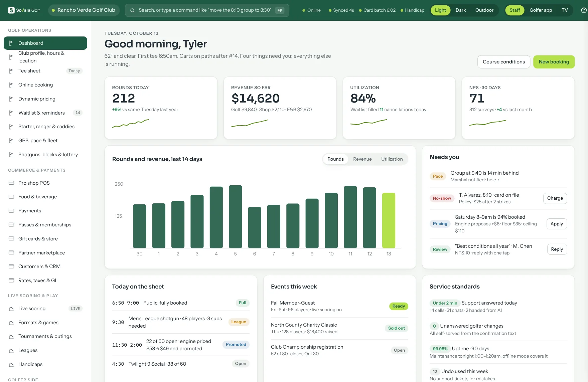The image size is (588, 382).
Task: Click the Sovara Golf logo icon
Action: point(11,10)
